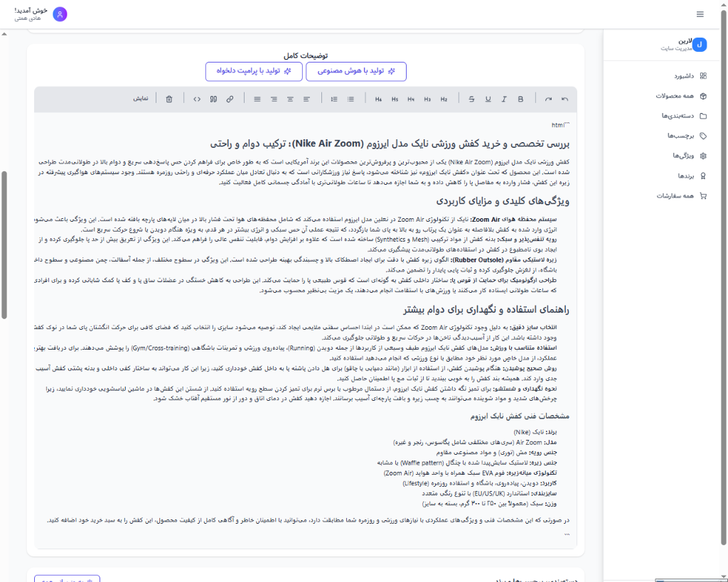
Task: Insert a hyperlink with the link icon
Action: click(230, 99)
